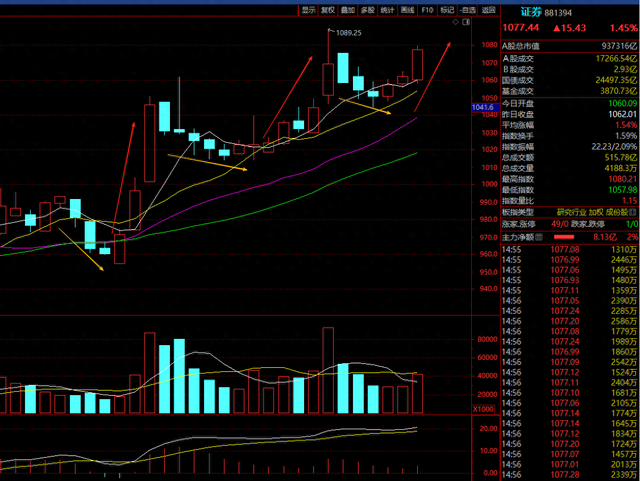The width and height of the screenshot is (640, 481).
Task: Open the 叠加 overlay button
Action: (348, 10)
